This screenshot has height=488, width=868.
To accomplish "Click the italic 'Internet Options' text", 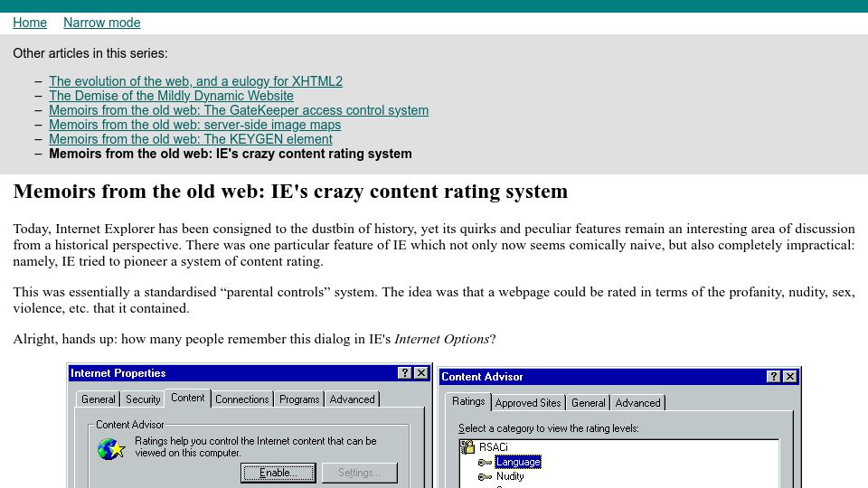I will pyautogui.click(x=442, y=339).
